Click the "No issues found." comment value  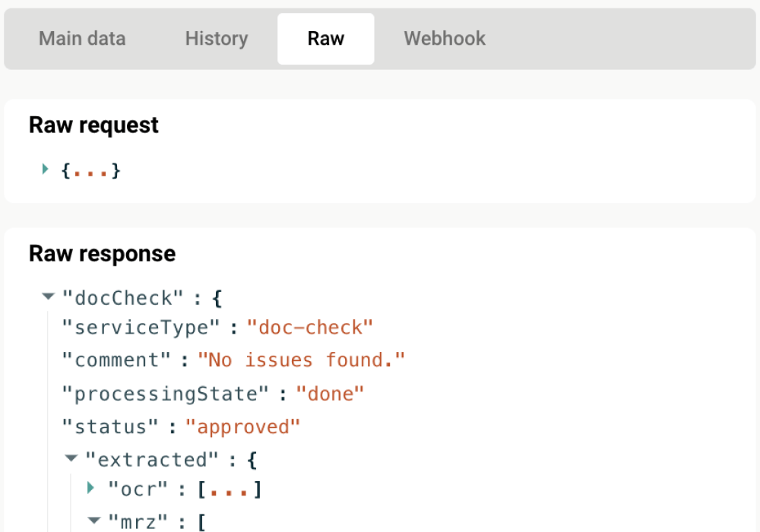click(x=301, y=360)
